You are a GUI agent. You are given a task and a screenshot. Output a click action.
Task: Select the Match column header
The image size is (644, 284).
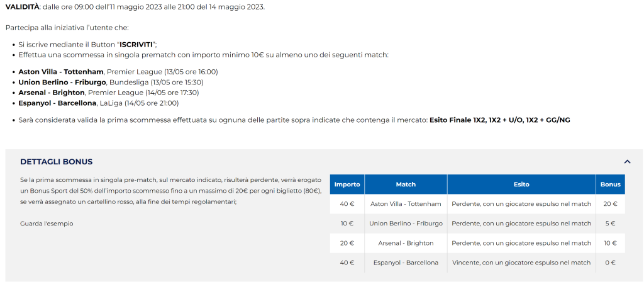click(x=406, y=185)
